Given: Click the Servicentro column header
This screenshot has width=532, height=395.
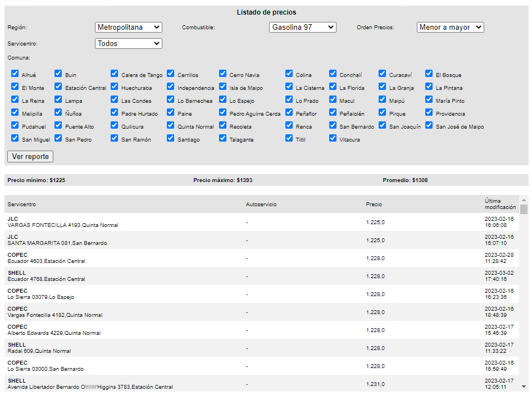Looking at the screenshot, I should 22,205.
